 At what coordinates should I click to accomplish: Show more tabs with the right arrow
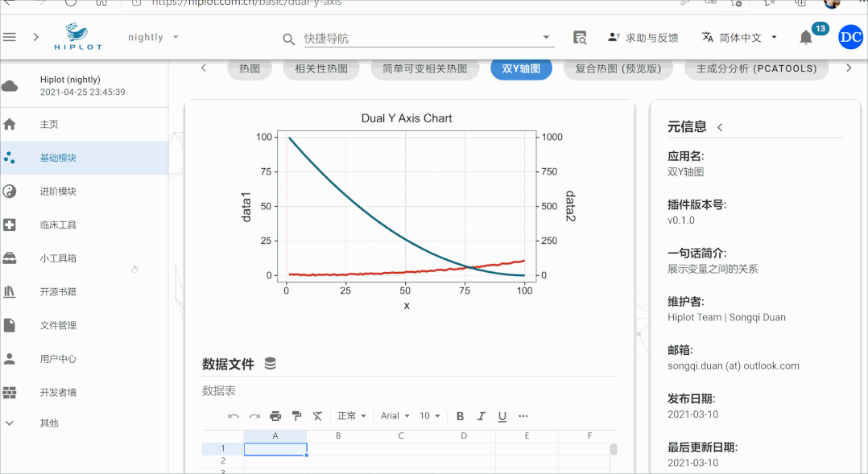[849, 68]
